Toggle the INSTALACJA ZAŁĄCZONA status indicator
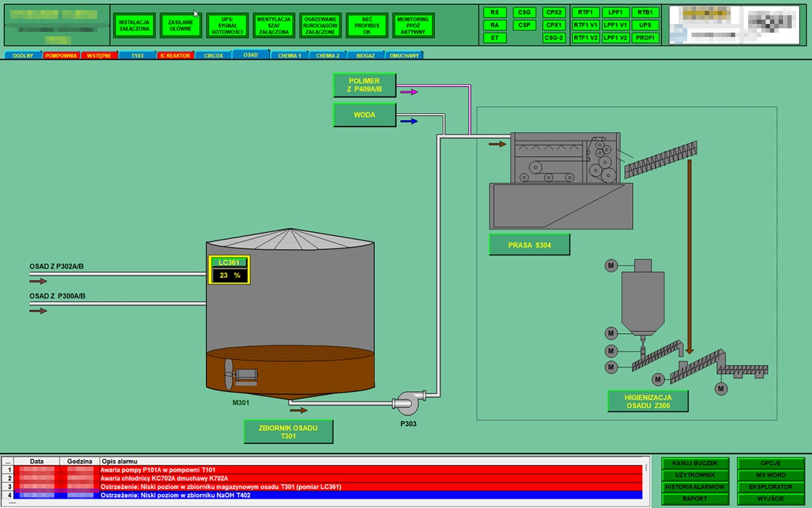Viewport: 812px width, 508px height. coord(134,25)
